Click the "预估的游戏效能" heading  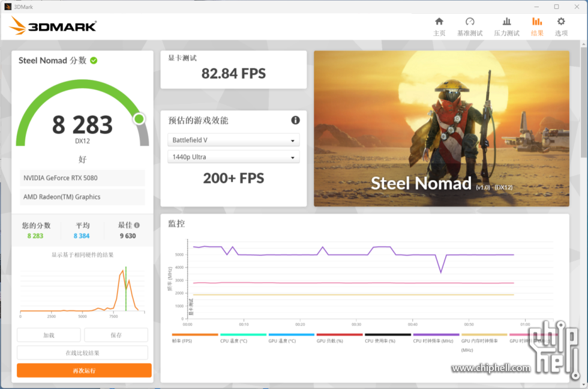198,121
